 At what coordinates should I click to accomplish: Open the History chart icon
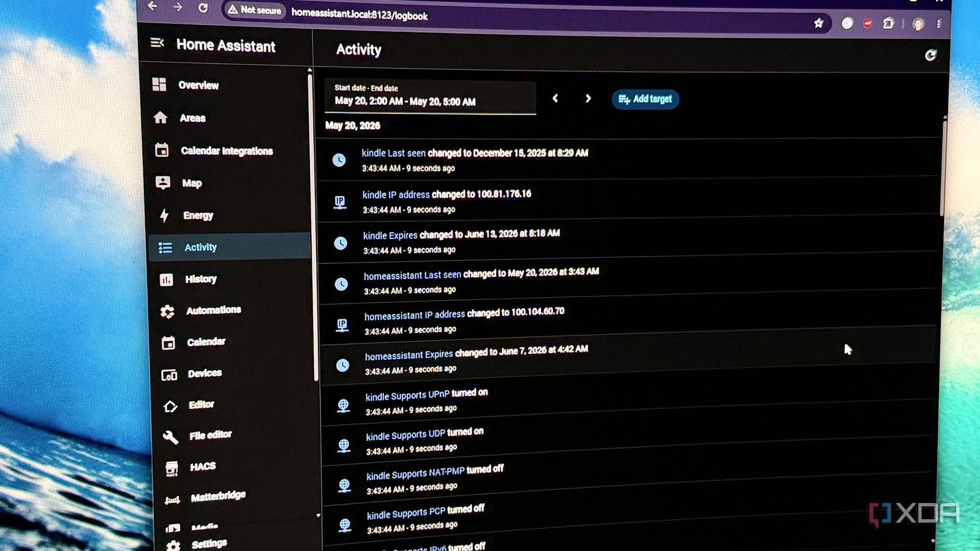click(167, 280)
